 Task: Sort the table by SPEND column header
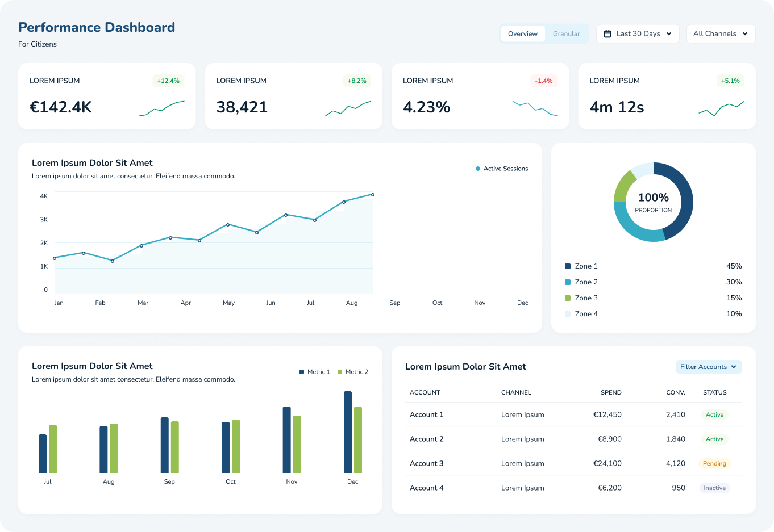click(x=611, y=392)
